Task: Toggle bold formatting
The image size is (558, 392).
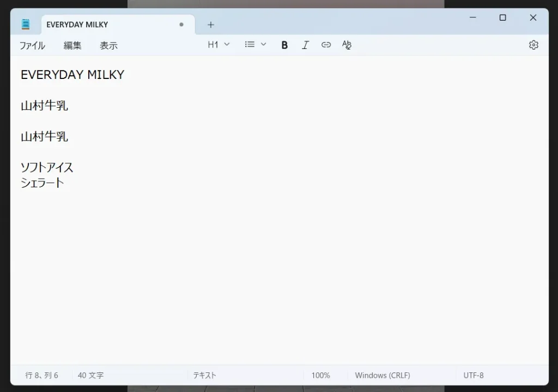Action: click(x=284, y=45)
